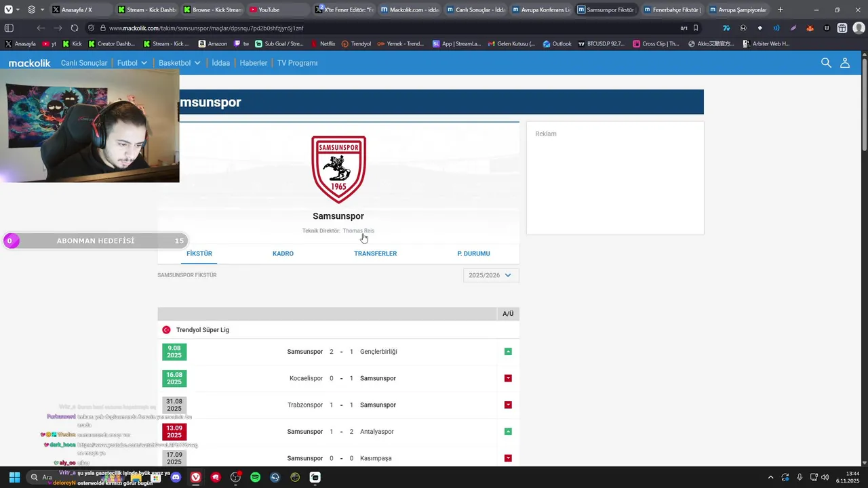Click the Turkish flag beside Trendyol Süper Lig
Screen dimensions: 868x488
[x=166, y=330]
